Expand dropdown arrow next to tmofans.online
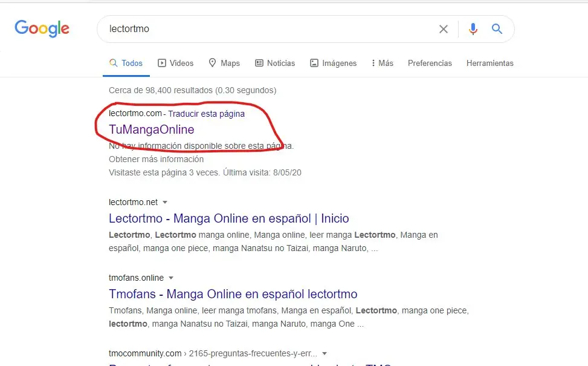This screenshot has width=588, height=366. pos(171,278)
